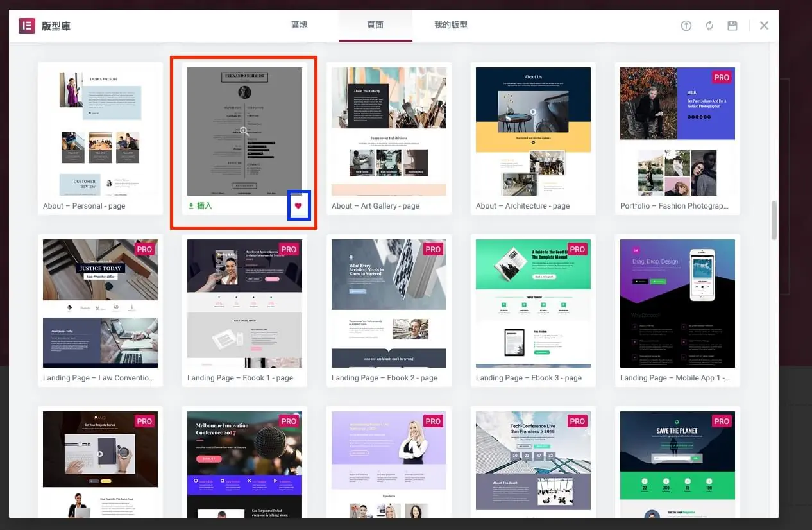
Task: Open the Tech-Conference Live San Francisco template
Action: click(533, 465)
